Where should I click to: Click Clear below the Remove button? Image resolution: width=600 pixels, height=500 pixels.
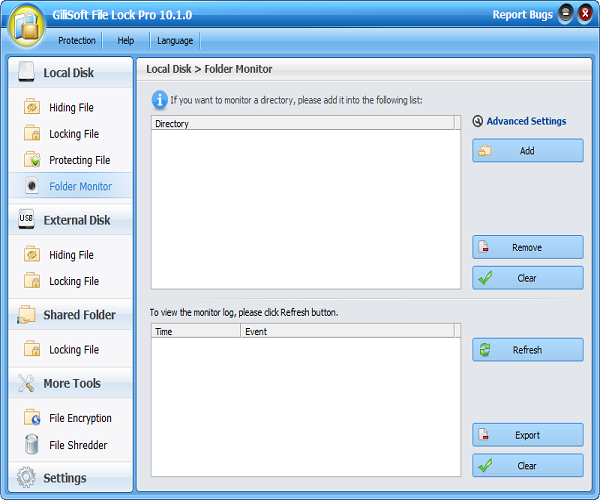528,278
